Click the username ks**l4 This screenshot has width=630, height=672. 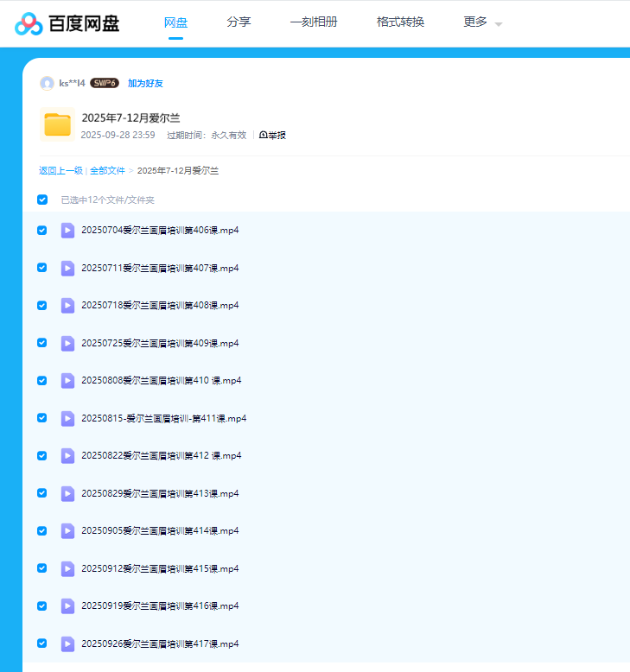coord(72,83)
